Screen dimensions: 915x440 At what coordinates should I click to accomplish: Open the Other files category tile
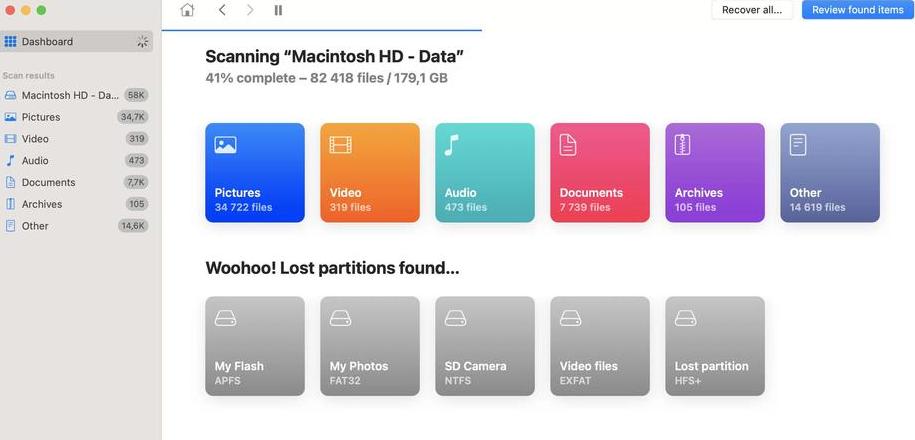(x=830, y=173)
